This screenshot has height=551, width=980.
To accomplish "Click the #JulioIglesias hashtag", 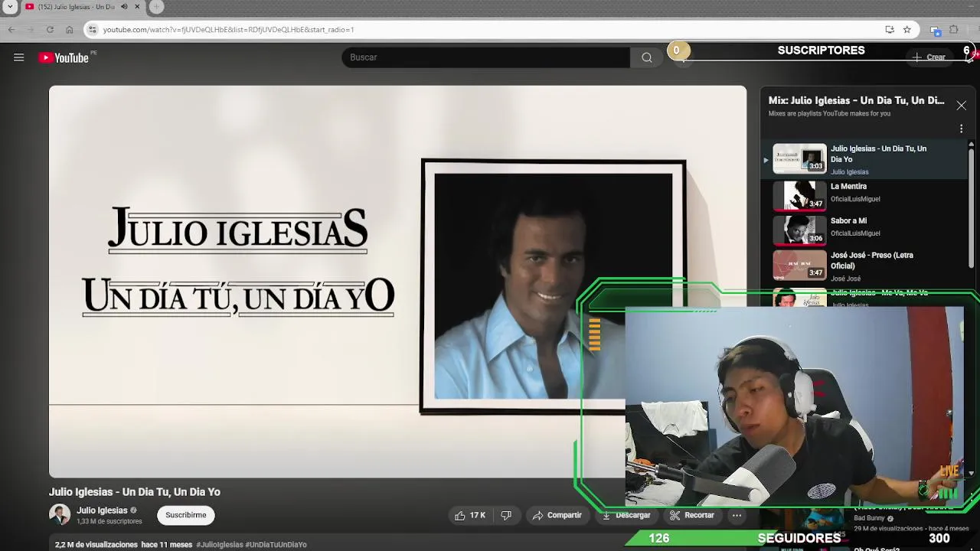I will coord(219,545).
